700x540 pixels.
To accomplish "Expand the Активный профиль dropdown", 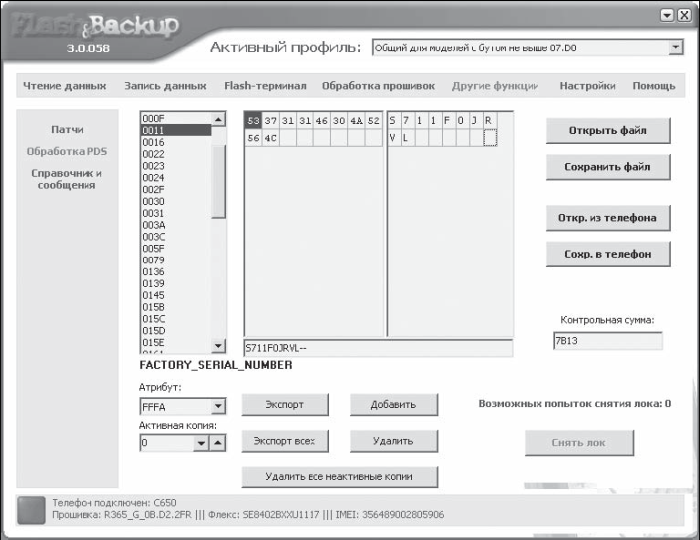I will click(x=676, y=47).
